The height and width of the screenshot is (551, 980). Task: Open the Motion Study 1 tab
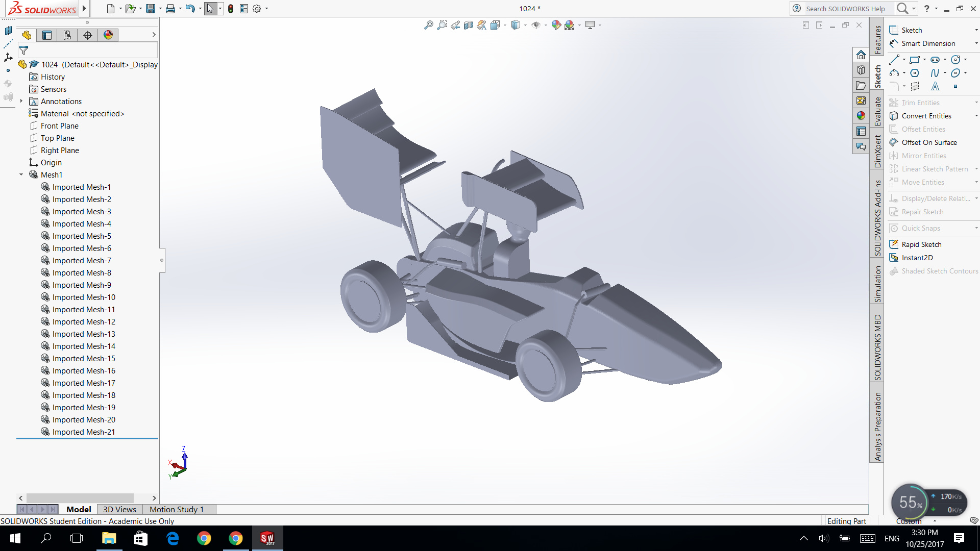177,509
